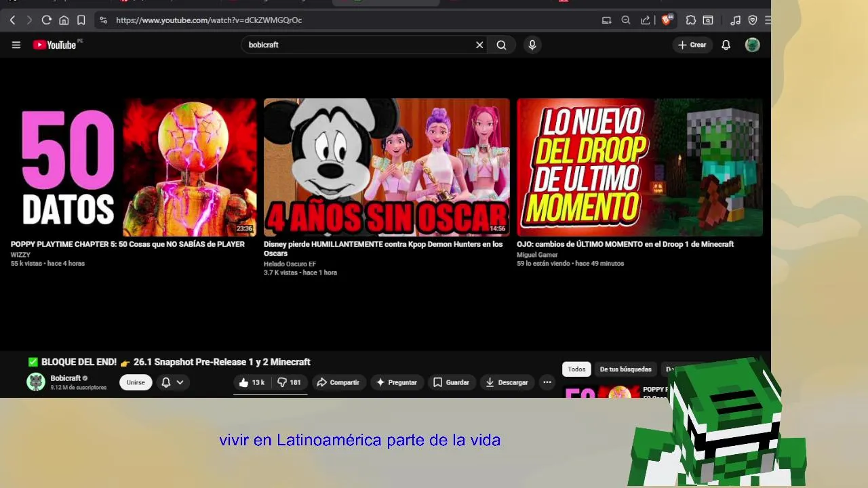Image resolution: width=868 pixels, height=488 pixels.
Task: Open the Bobicraft channel avatar
Action: pos(36,382)
